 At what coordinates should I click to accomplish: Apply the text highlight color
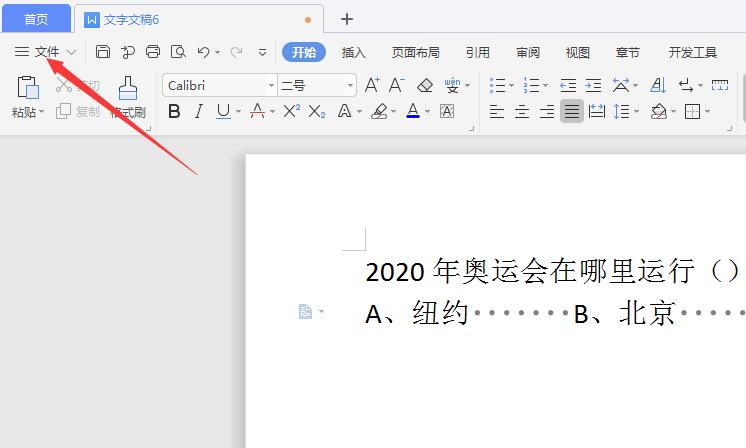379,112
